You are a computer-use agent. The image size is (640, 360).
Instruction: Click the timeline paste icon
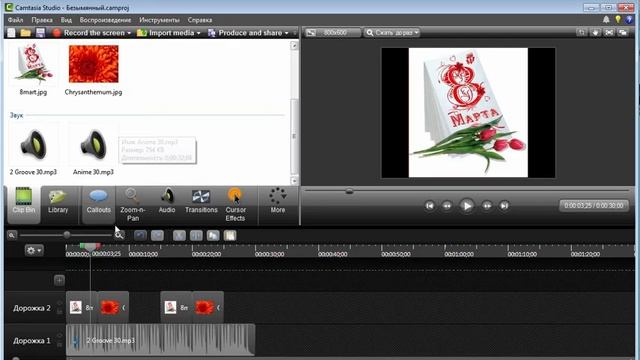(x=230, y=236)
